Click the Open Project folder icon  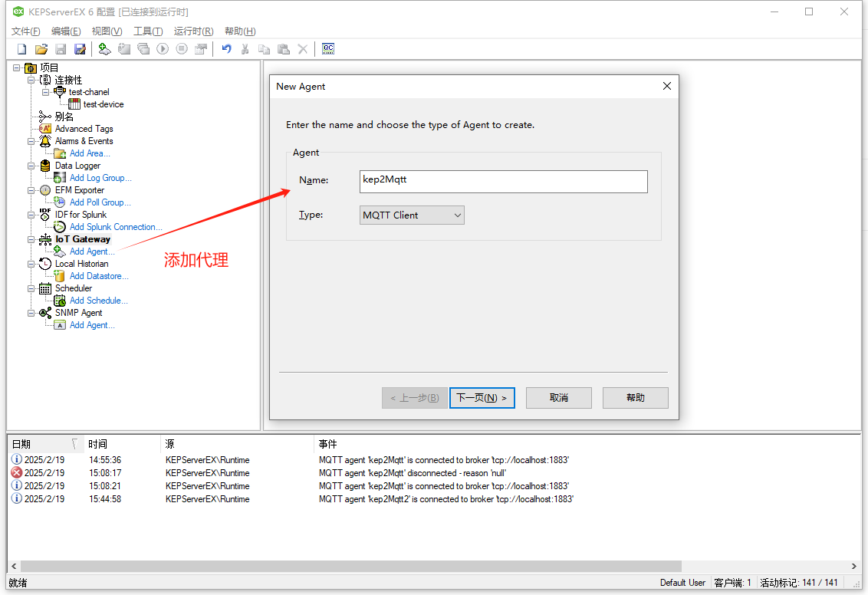[x=41, y=49]
